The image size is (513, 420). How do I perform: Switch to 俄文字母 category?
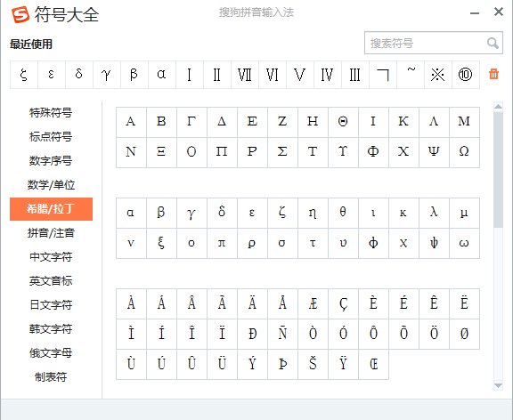coord(51,353)
